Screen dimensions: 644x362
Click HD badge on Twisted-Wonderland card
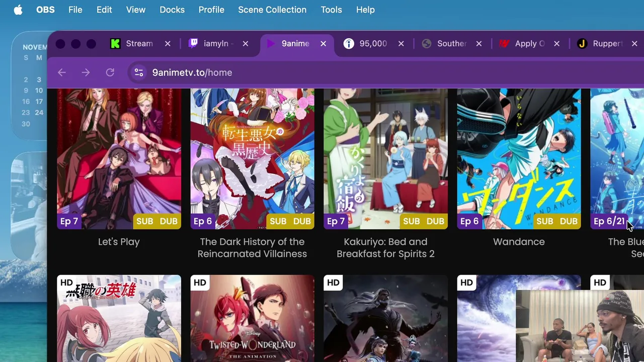click(x=200, y=283)
